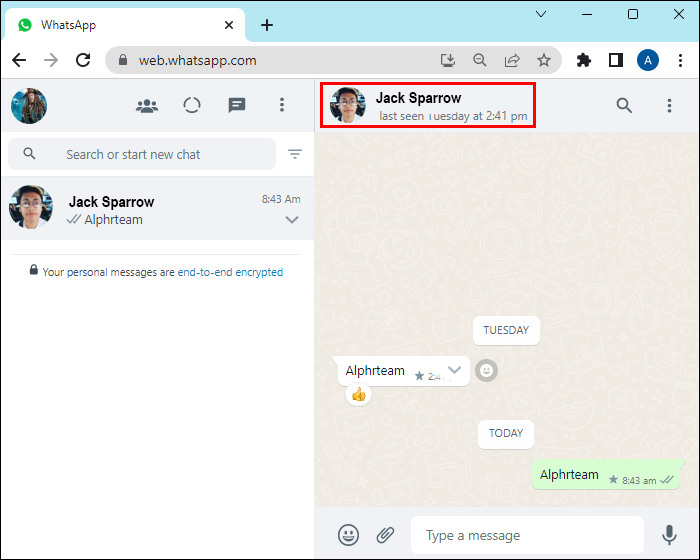Image resolution: width=700 pixels, height=560 pixels.
Task: Share this page icon
Action: click(x=512, y=60)
